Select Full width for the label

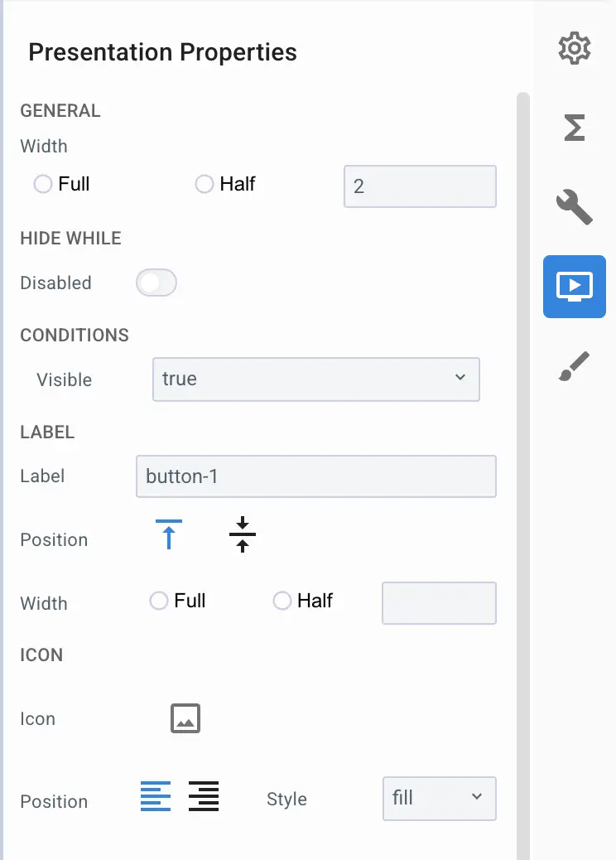(158, 600)
